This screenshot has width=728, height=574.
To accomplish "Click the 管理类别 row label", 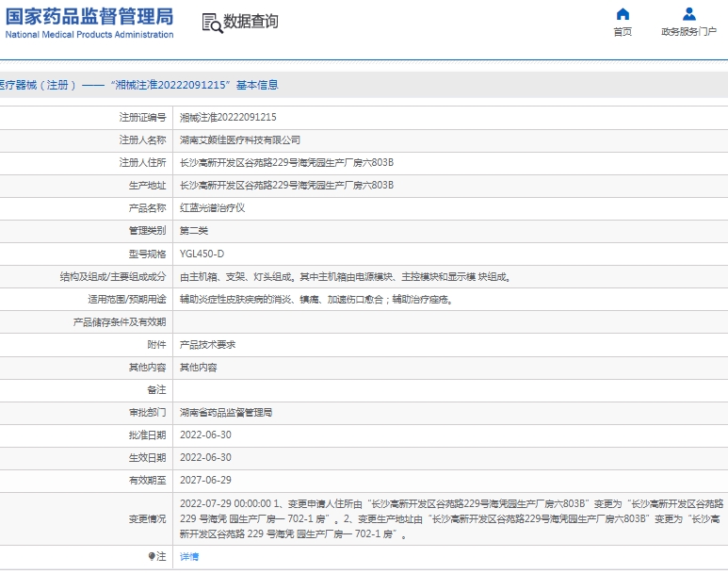I will point(147,231).
